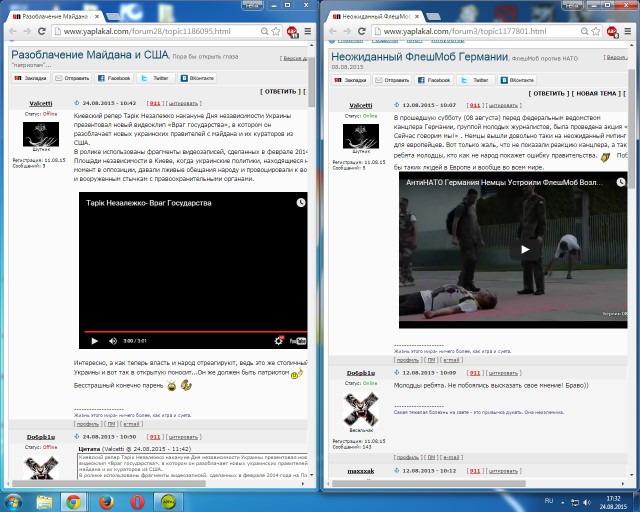Select the Разоблачение Майдана browser tab

pos(55,16)
